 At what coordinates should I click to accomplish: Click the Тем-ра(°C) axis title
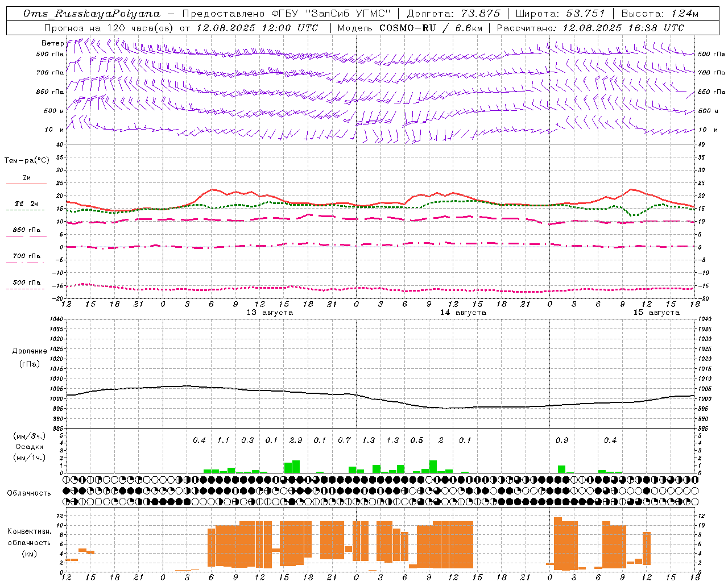coord(27,160)
